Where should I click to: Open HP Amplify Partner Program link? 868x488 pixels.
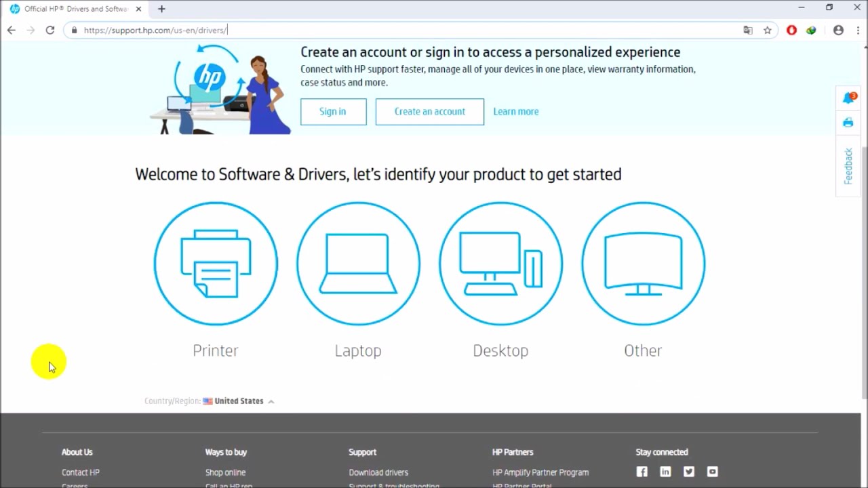(x=540, y=472)
